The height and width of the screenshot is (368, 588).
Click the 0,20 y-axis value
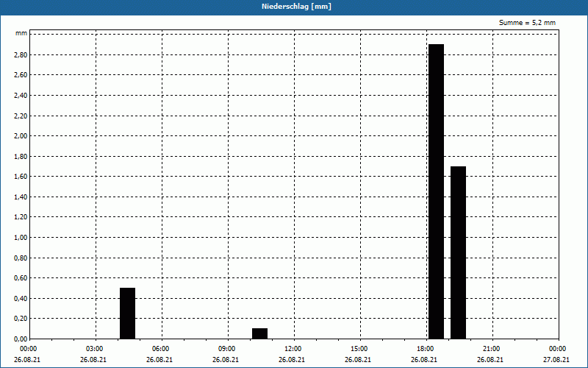[x=21, y=319]
